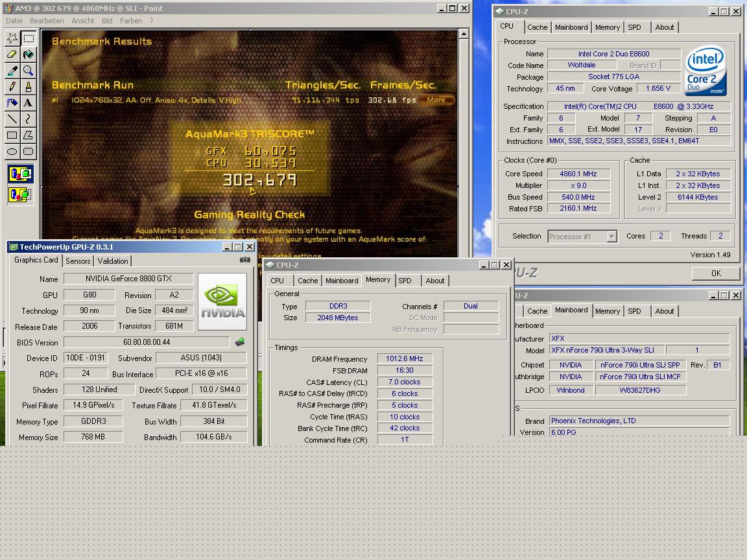This screenshot has height=560, width=747.
Task: Pick the Rectangle shape tool
Action: point(12,135)
